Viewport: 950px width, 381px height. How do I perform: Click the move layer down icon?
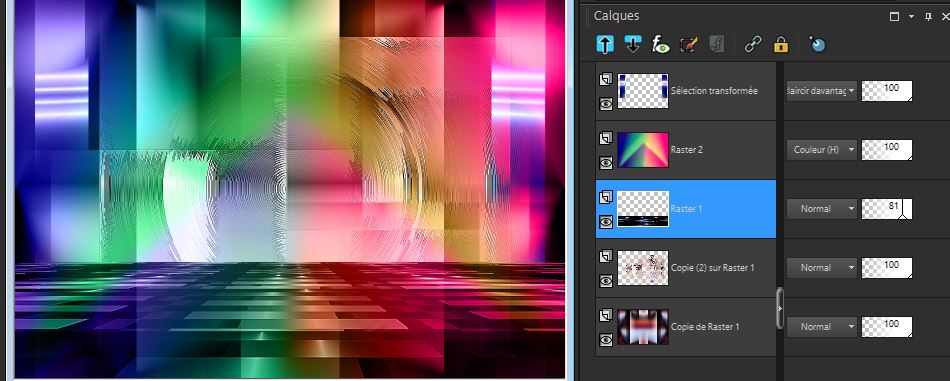[633, 44]
